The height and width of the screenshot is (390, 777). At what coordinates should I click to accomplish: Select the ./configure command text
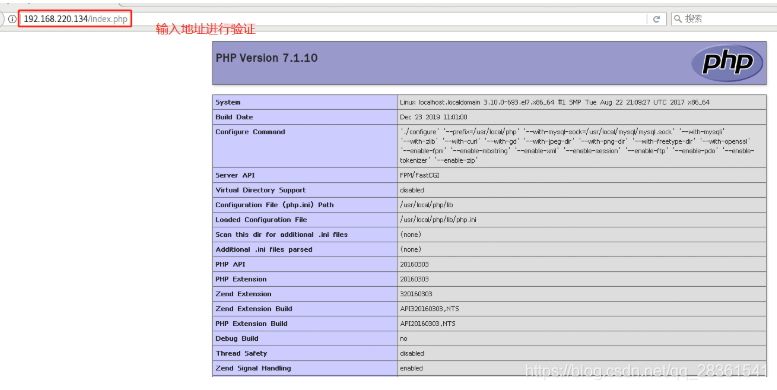(577, 146)
